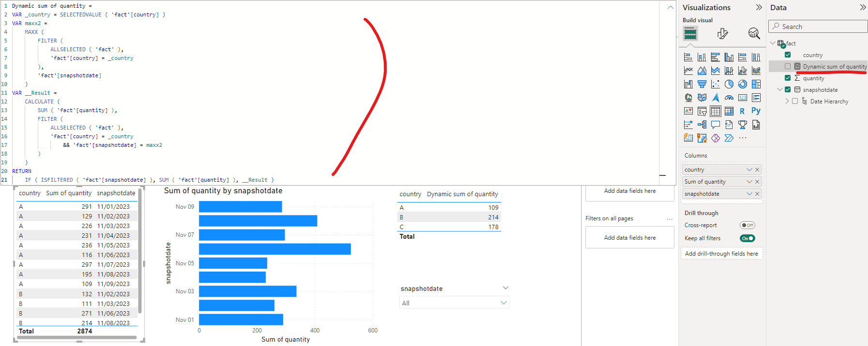Select the KPI visual
The width and height of the screenshot is (868, 346).
pos(688,111)
